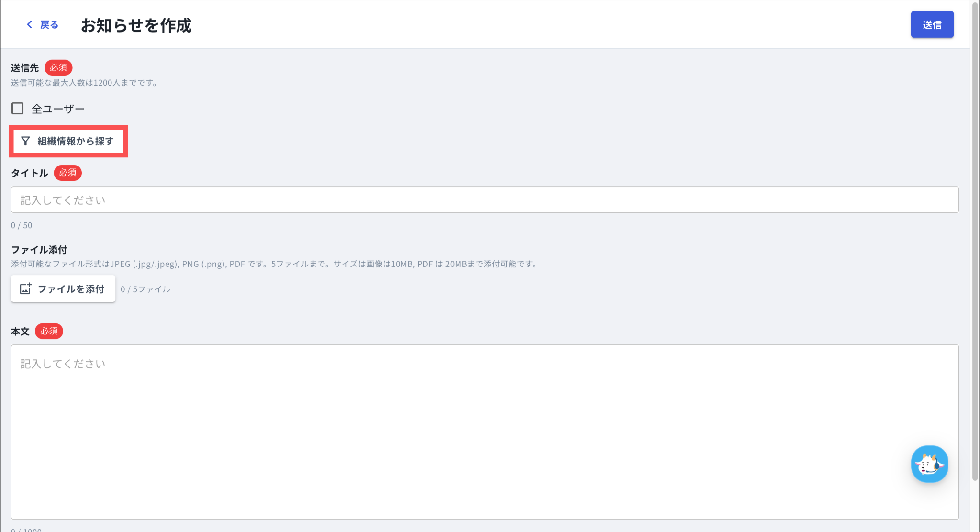
Task: Click the お知らせを作成 page heading
Action: pyautogui.click(x=136, y=25)
